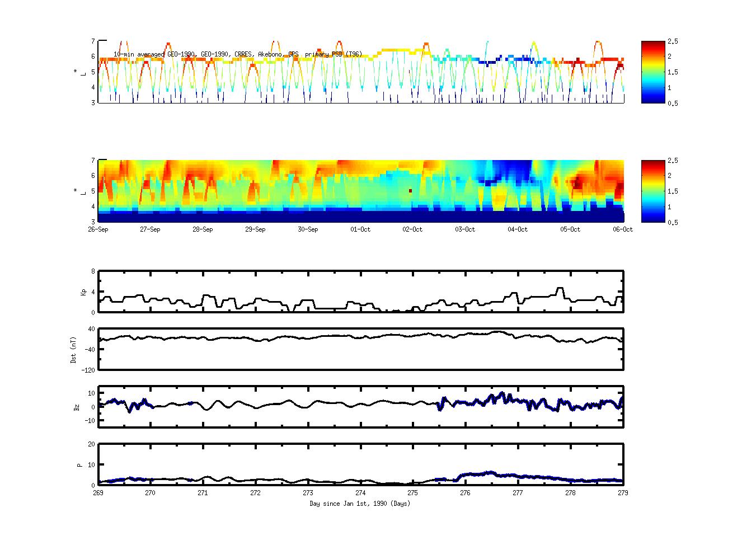This screenshot has height=545, width=756.
Task: Click the top panel's color scale bar
Action: [652, 72]
